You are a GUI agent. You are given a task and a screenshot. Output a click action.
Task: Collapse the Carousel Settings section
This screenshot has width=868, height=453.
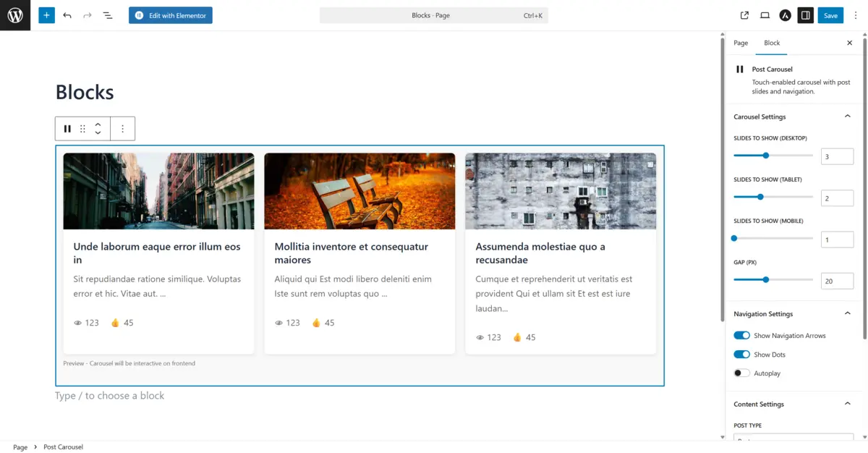tap(848, 117)
